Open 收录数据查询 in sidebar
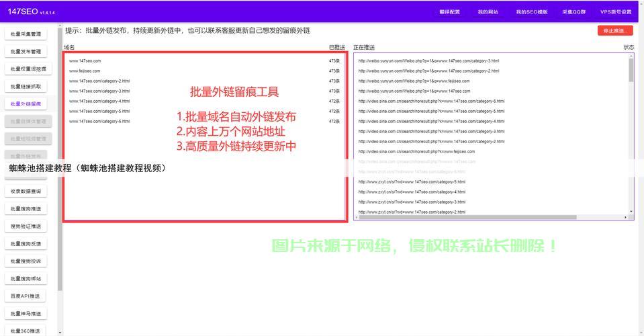The height and width of the screenshot is (336, 644). (26, 192)
